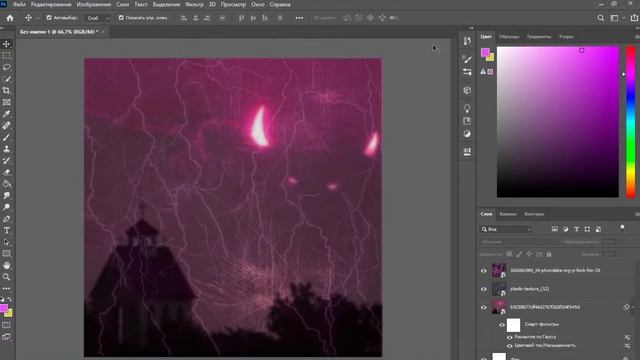This screenshot has width=640, height=360.
Task: Select the Horizontal Type tool
Action: 7,231
